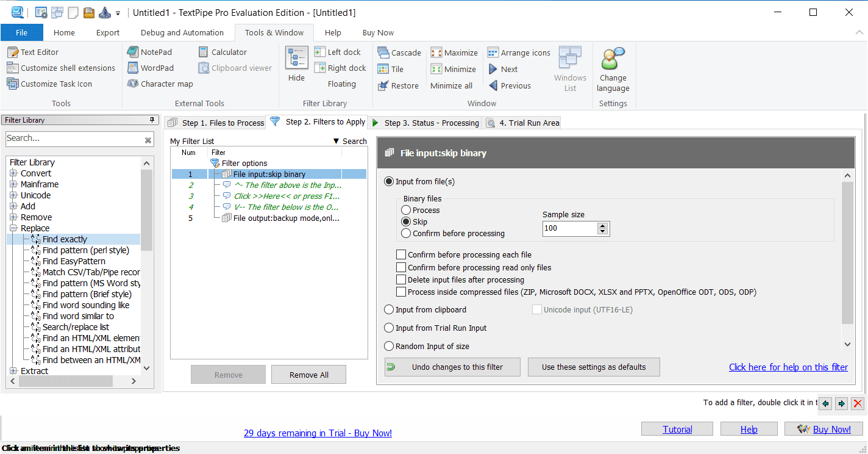Click Maximize in the Window ribbon group
This screenshot has width=868, height=454.
(454, 53)
